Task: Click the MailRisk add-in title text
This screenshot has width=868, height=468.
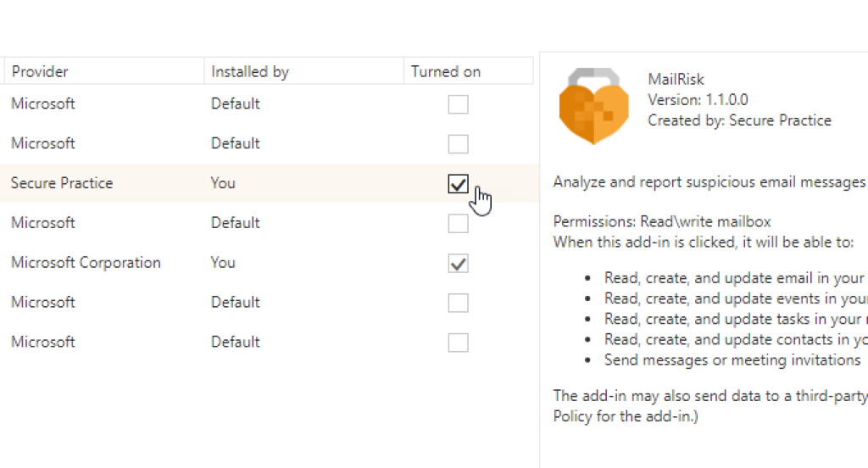Action: pyautogui.click(x=676, y=81)
